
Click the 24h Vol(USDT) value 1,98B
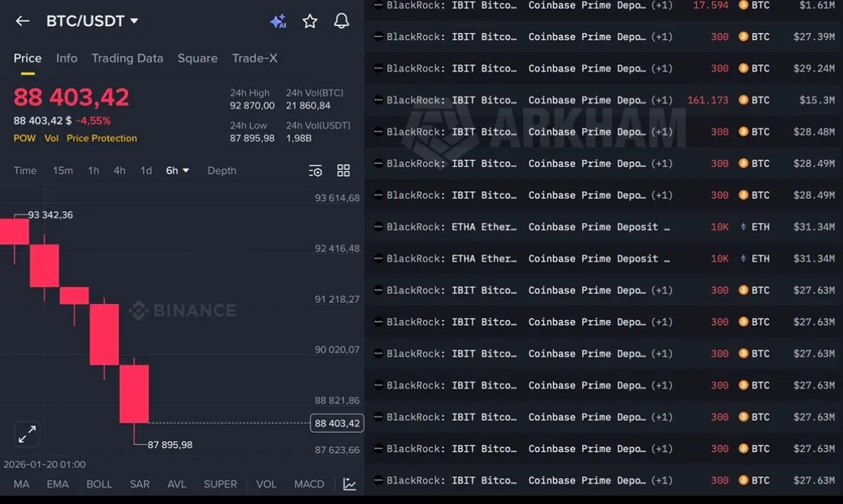pos(298,138)
